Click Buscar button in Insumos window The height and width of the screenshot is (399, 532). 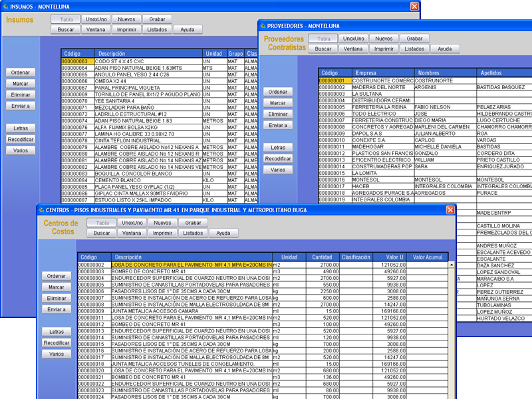click(66, 29)
